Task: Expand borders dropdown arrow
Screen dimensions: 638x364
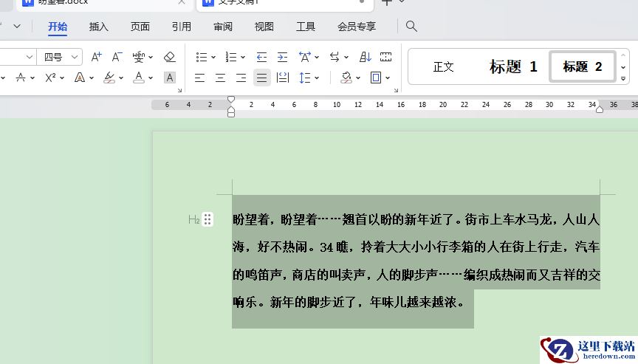Action: tap(388, 78)
